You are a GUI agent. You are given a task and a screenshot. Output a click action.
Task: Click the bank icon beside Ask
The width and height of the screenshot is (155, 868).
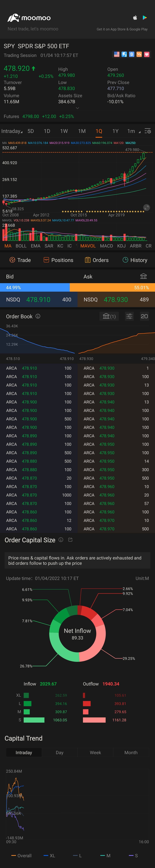click(144, 276)
